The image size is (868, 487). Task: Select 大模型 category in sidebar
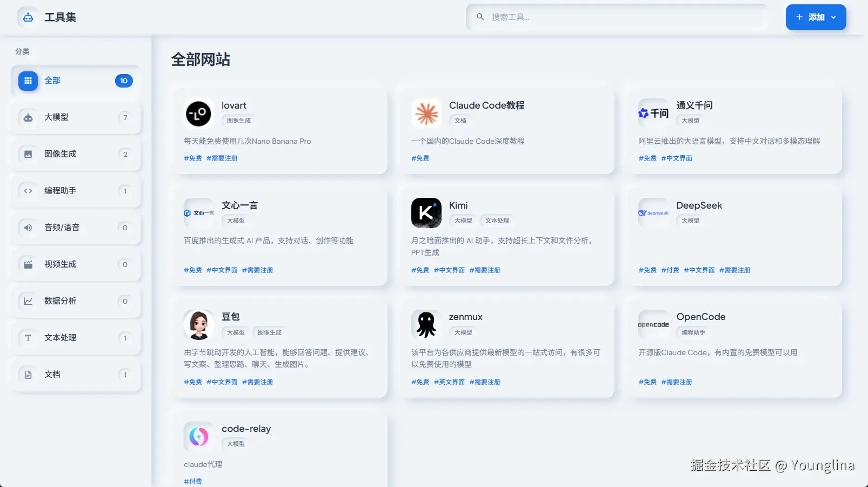[76, 117]
